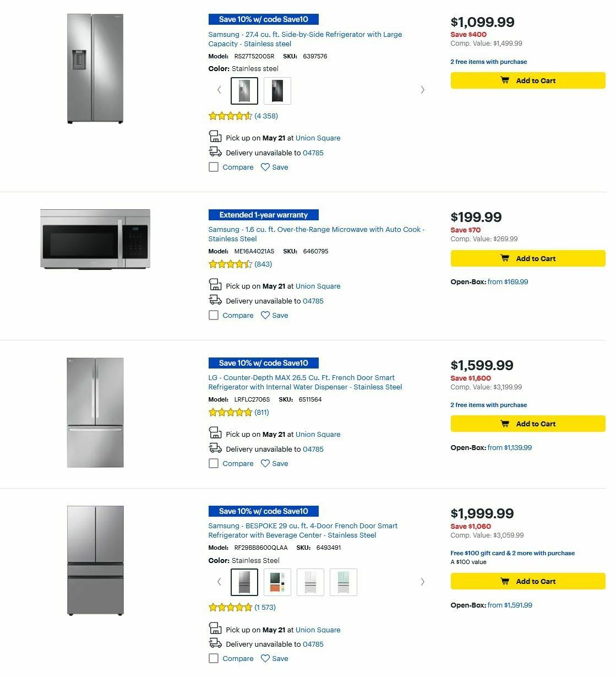Enable Compare for the Samsung microwave
This screenshot has height=677, width=616.
[x=214, y=315]
